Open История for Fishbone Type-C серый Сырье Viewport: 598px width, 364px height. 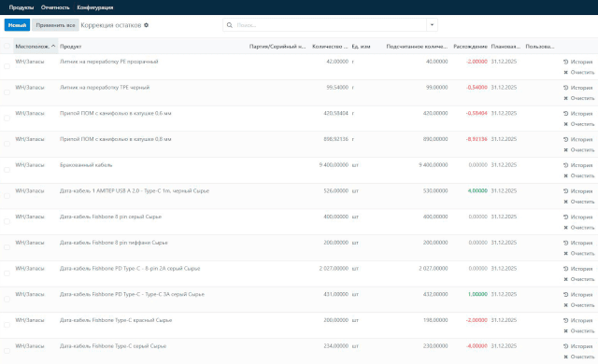[577, 346]
